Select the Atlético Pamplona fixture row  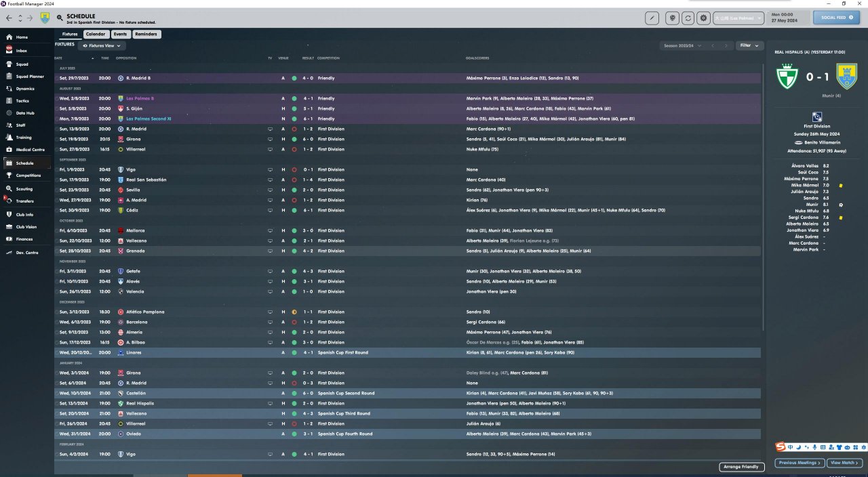pyautogui.click(x=408, y=312)
